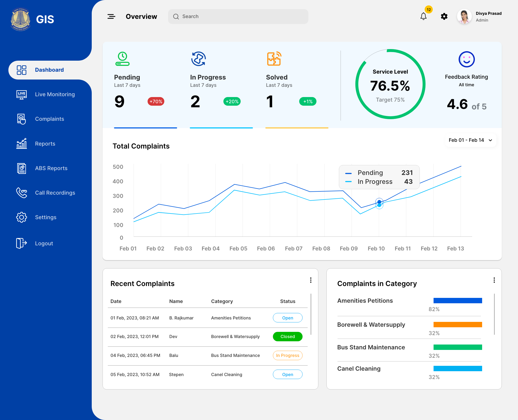This screenshot has width=518, height=420.
Task: Open Recent Complaints three-dot menu
Action: coord(311,280)
